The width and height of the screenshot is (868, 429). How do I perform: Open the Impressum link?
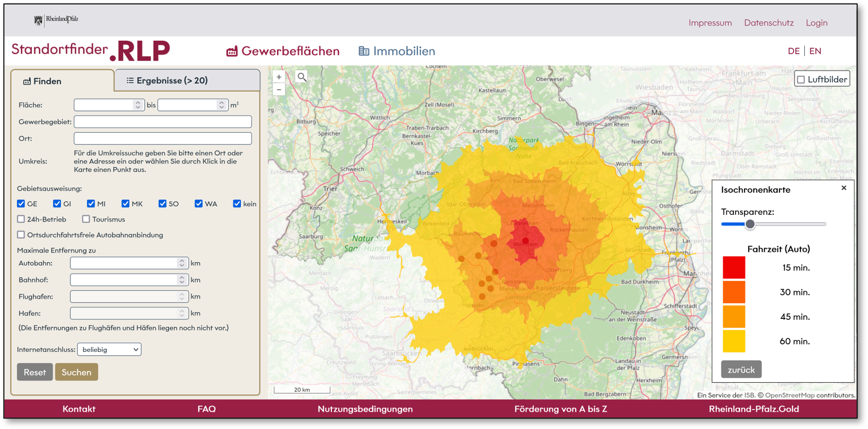coord(710,22)
